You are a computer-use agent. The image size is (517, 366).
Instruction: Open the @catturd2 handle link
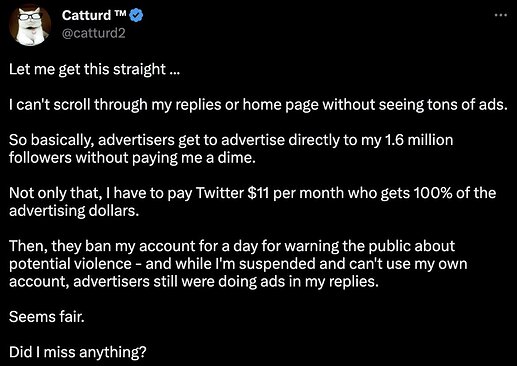(x=93, y=33)
